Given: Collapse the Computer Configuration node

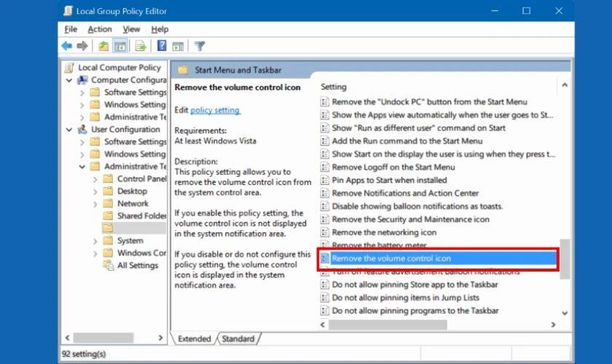Looking at the screenshot, I should pos(69,80).
